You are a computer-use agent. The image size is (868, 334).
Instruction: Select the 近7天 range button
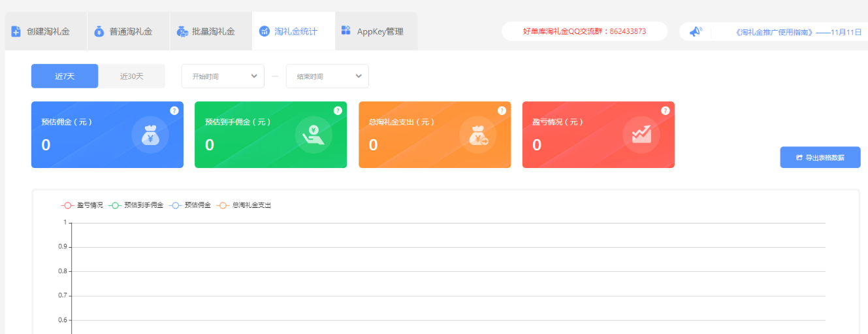[x=65, y=76]
